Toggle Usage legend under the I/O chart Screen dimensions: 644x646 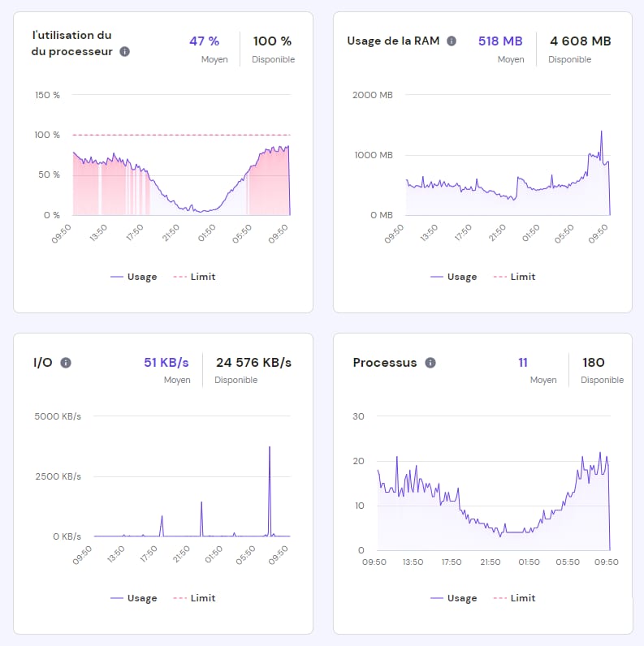click(x=134, y=598)
